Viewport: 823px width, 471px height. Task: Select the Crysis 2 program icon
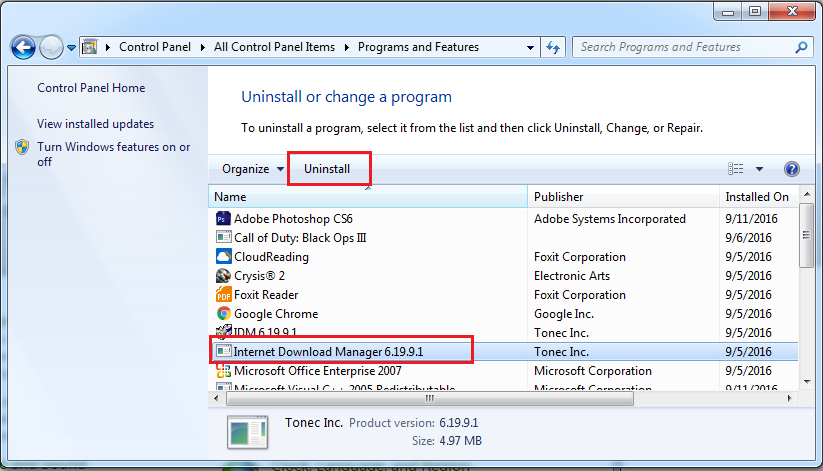pos(223,276)
